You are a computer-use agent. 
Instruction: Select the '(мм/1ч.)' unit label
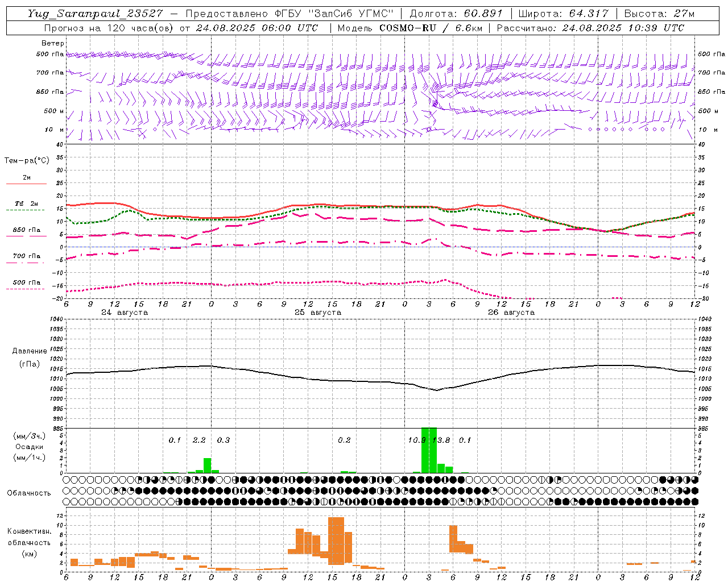(30, 457)
